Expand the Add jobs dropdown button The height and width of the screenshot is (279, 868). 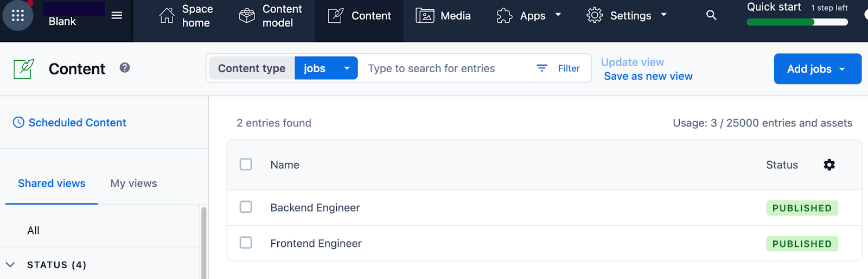(817, 69)
